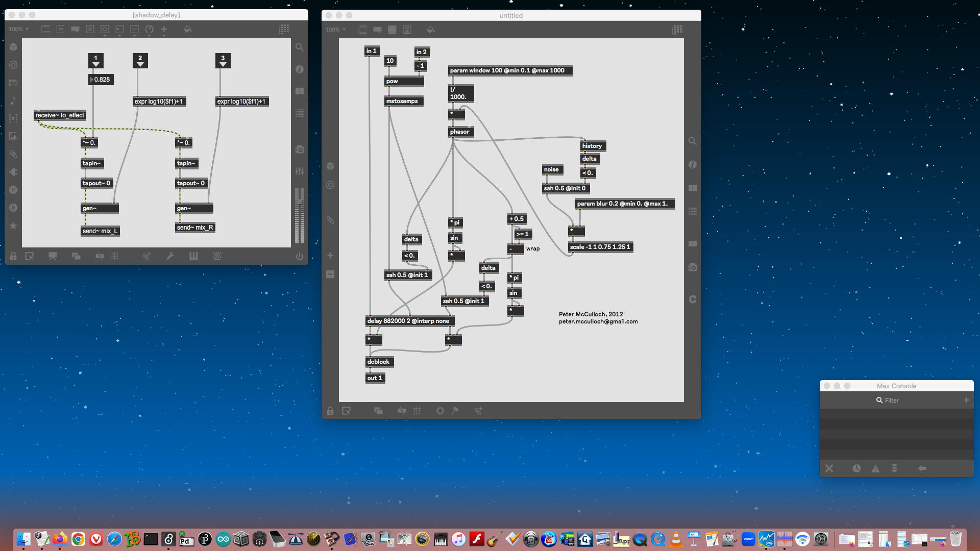Click the paint bucket format icon in shadow_delay toolbar
980x551 pixels.
point(187,30)
